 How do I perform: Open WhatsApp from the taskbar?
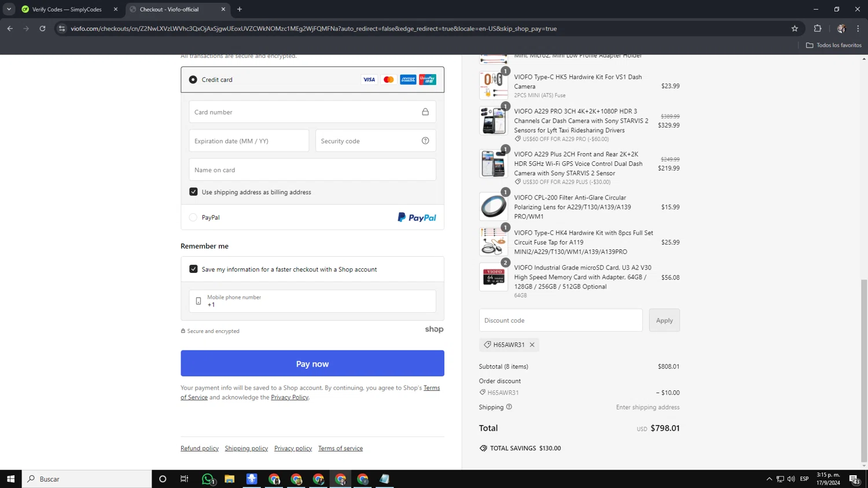207,479
